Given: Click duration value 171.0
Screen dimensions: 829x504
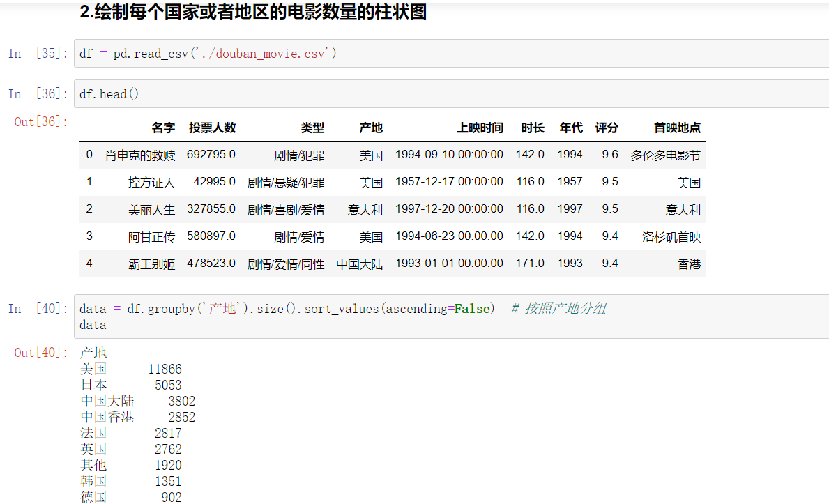Looking at the screenshot, I should 530,263.
